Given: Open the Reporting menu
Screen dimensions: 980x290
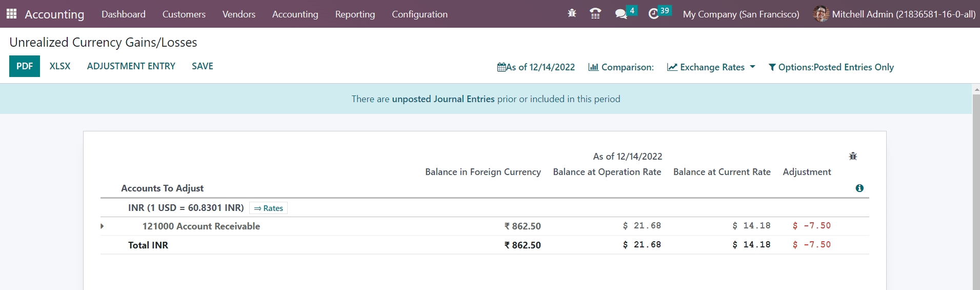Looking at the screenshot, I should 355,14.
